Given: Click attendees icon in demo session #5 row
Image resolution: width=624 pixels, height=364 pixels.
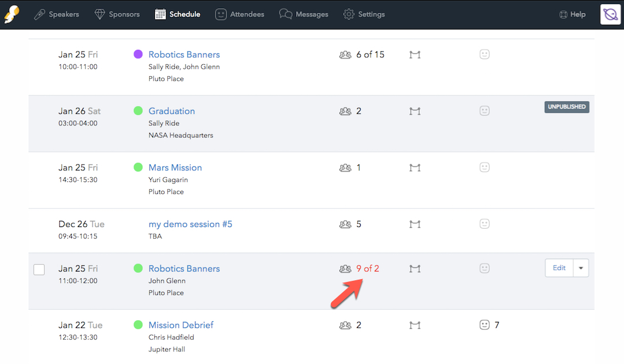Looking at the screenshot, I should [x=345, y=224].
